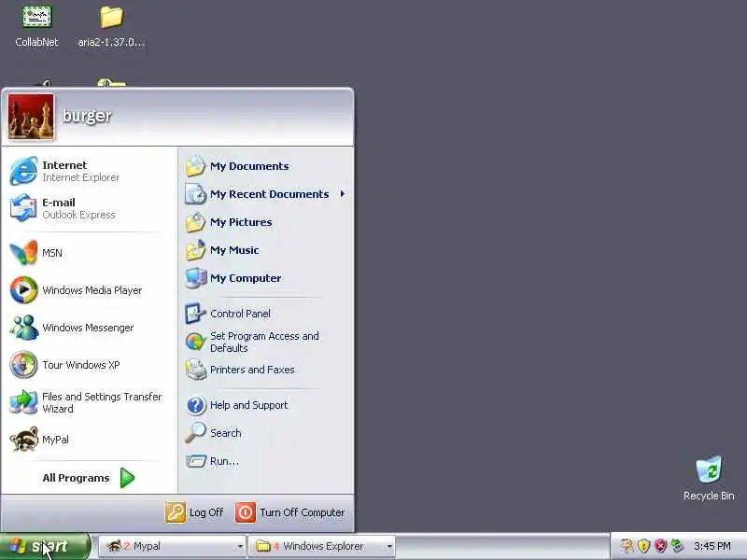Expand All Programs green arrow
747x560 pixels.
127,478
